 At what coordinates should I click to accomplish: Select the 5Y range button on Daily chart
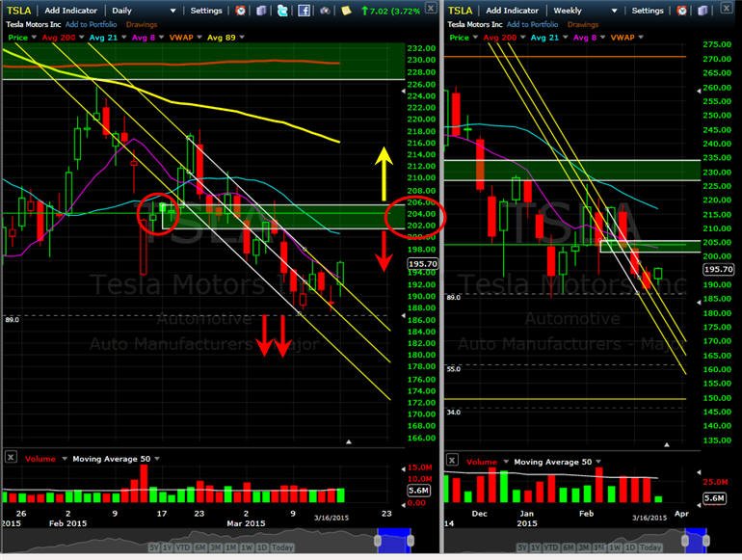(154, 547)
